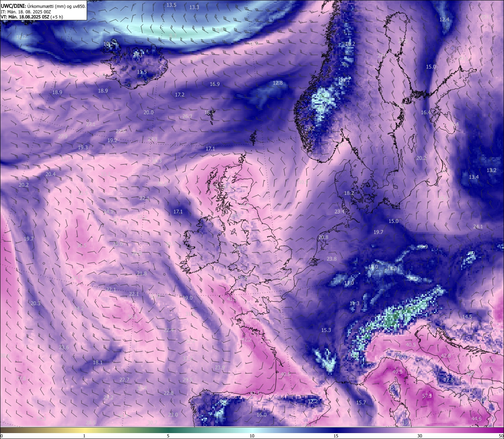The width and height of the screenshot is (504, 439).
Task: Select the 42.8 value over the Adriatic
Action: [x=446, y=356]
